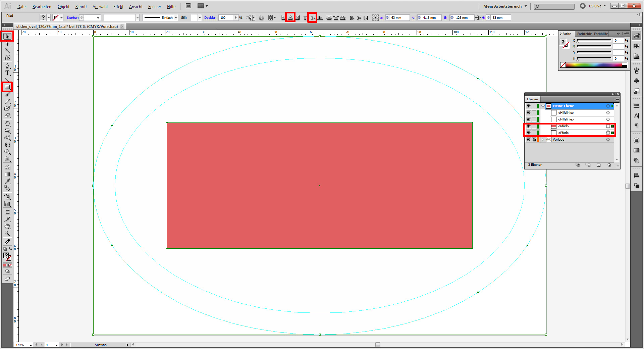Hide the Meine Ebene layer
This screenshot has width=644, height=349.
pos(528,106)
